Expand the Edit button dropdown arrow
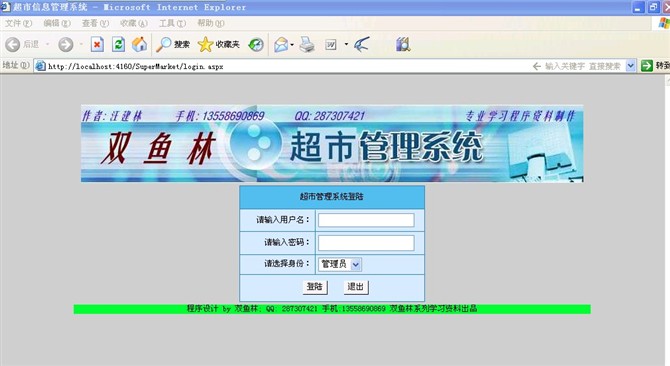The width and height of the screenshot is (670, 366). click(x=346, y=44)
